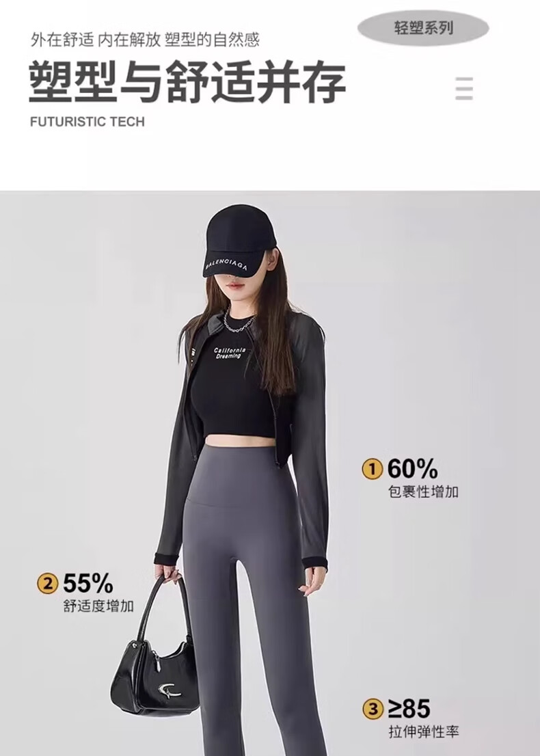Click the silver chain necklace
Viewport: 540px width, 756px height.
(237, 323)
